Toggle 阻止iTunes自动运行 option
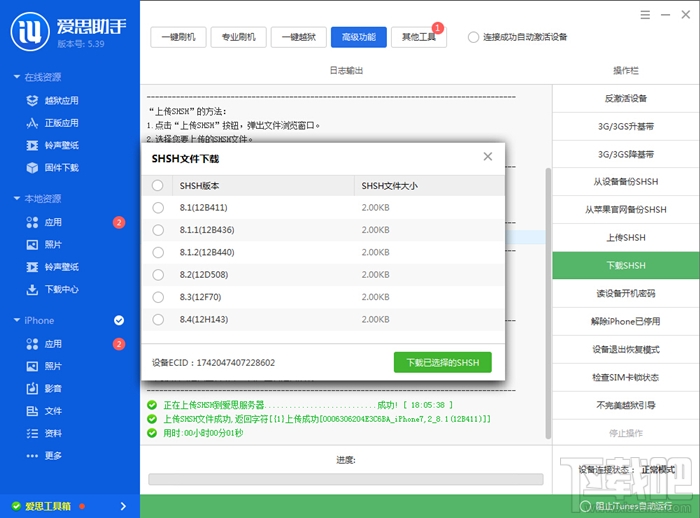700x518 pixels. pyautogui.click(x=585, y=506)
